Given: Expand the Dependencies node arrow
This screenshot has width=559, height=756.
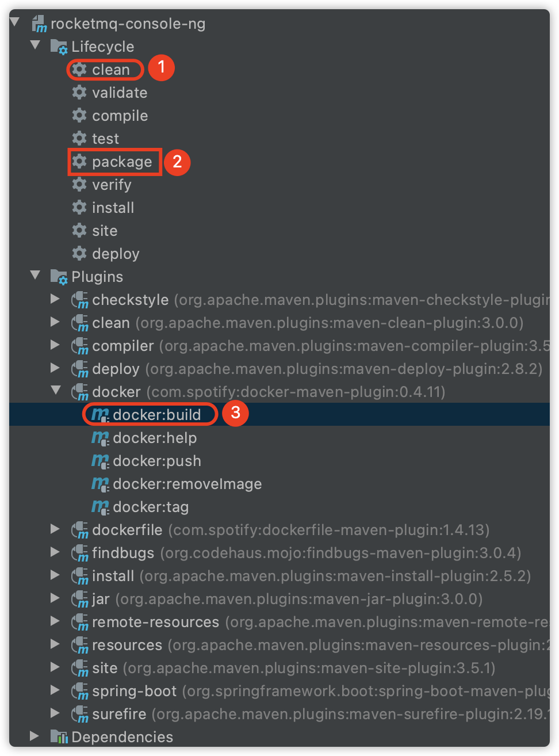Looking at the screenshot, I should (35, 736).
